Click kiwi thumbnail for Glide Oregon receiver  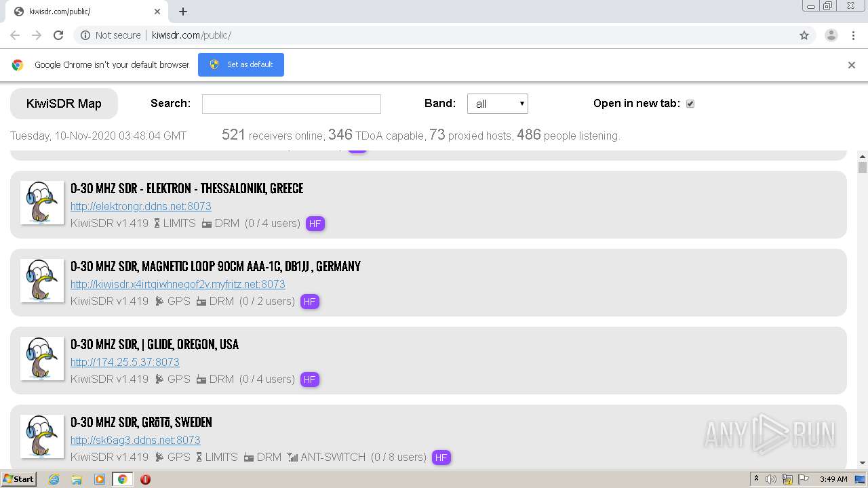[x=42, y=359]
